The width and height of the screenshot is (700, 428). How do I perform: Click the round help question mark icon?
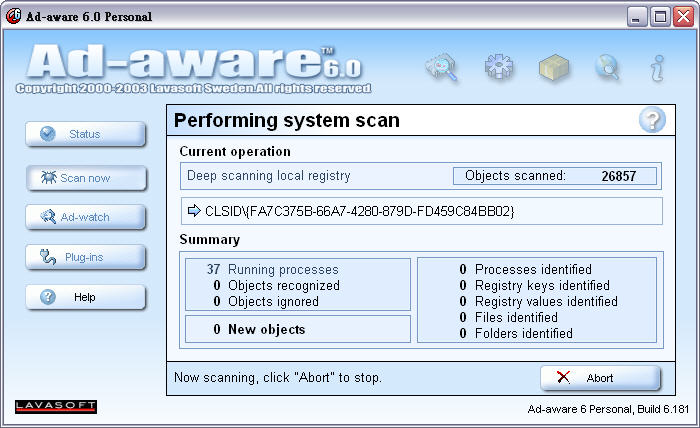coord(652,120)
